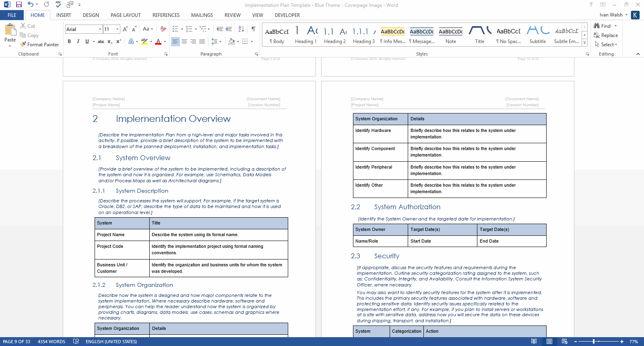Collapse the ribbon with the chevron

(638, 54)
